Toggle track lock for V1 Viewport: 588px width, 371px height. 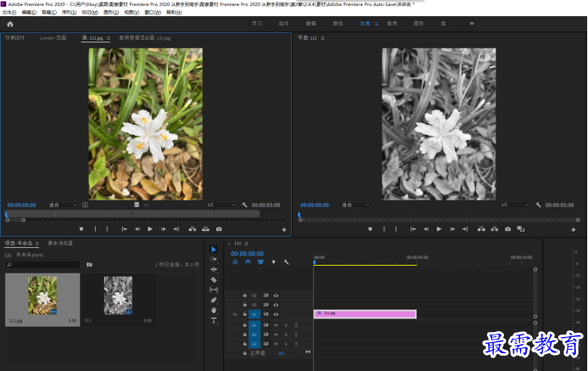point(245,314)
